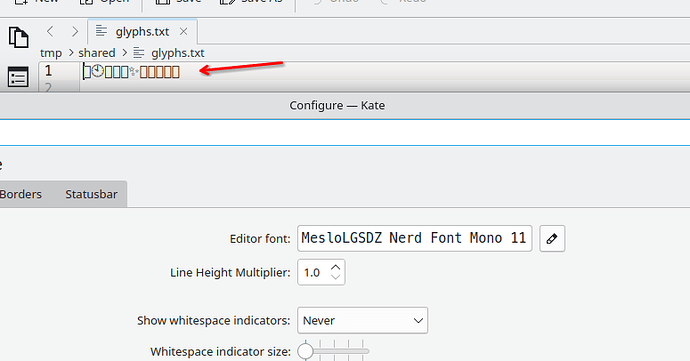Click the glyphs.txt file icon in breadcrumb
The image size is (690, 361).
pyautogui.click(x=139, y=53)
